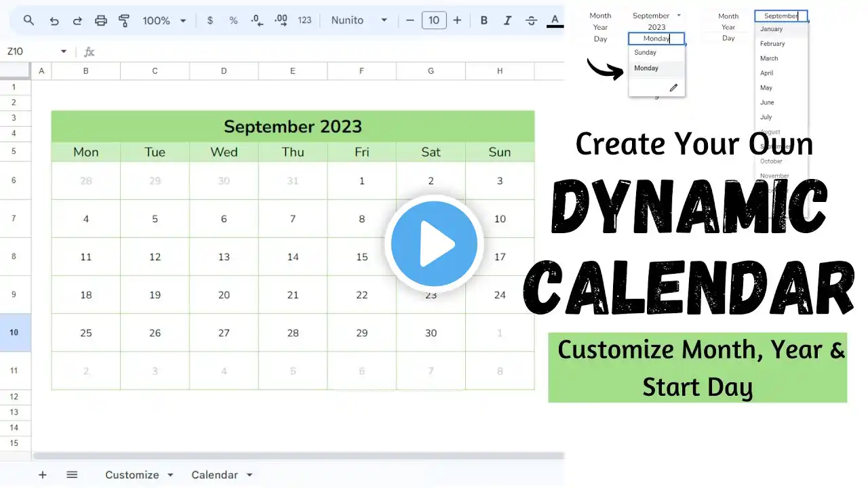The width and height of the screenshot is (868, 488).
Task: Open the September month dropdown arrow
Action: pyautogui.click(x=679, y=15)
